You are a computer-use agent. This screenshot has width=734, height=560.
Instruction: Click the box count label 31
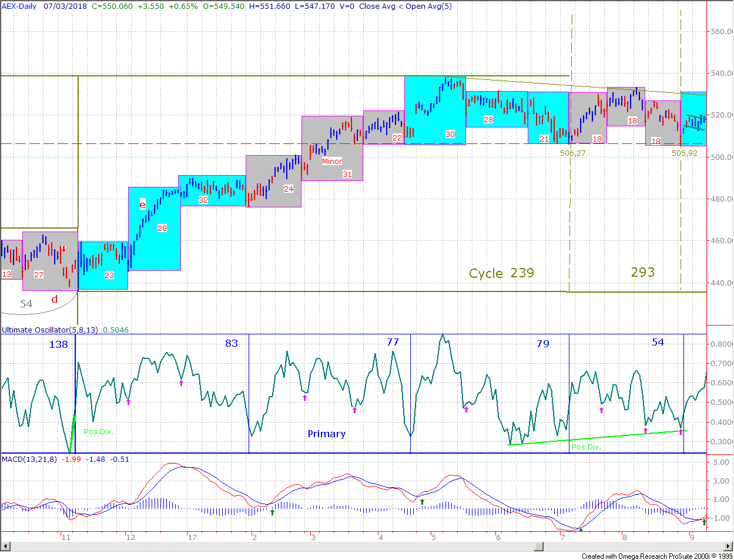pos(347,174)
